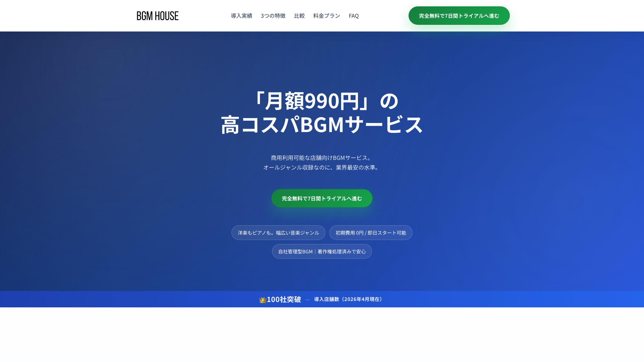644x362 pixels.
Task: Click the 商用利用可能な店舗向けBGMサービス subtitle
Action: [322, 158]
